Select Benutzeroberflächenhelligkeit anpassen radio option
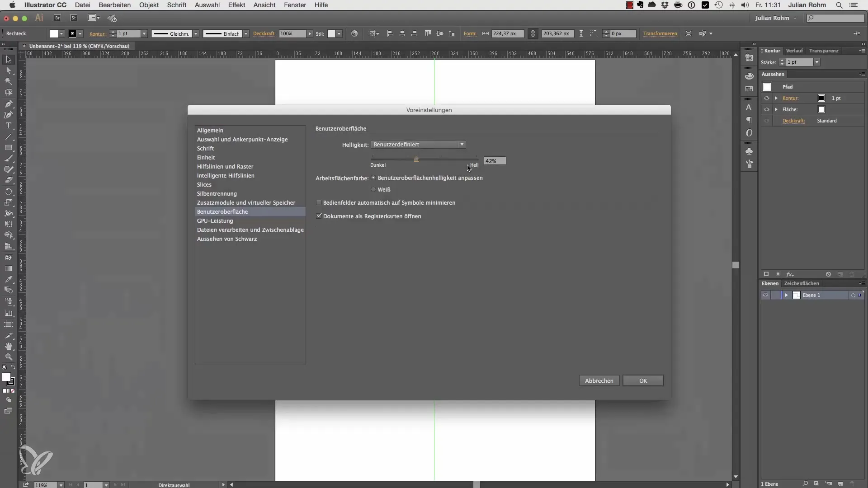The height and width of the screenshot is (488, 868). pos(373,178)
